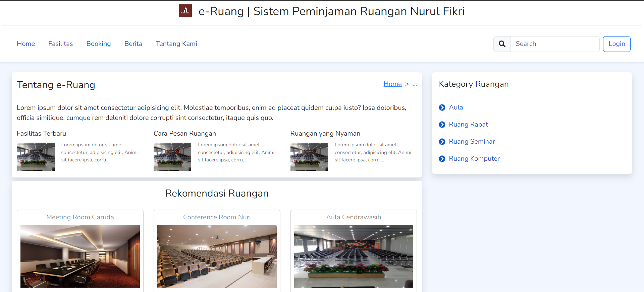Click the arrow icon beside Ruang Seminar
The height and width of the screenshot is (292, 644).
[x=442, y=142]
